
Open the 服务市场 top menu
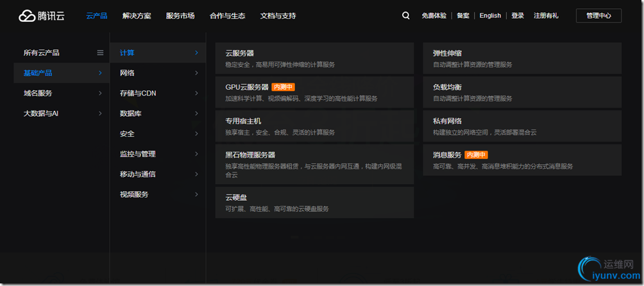(x=180, y=16)
